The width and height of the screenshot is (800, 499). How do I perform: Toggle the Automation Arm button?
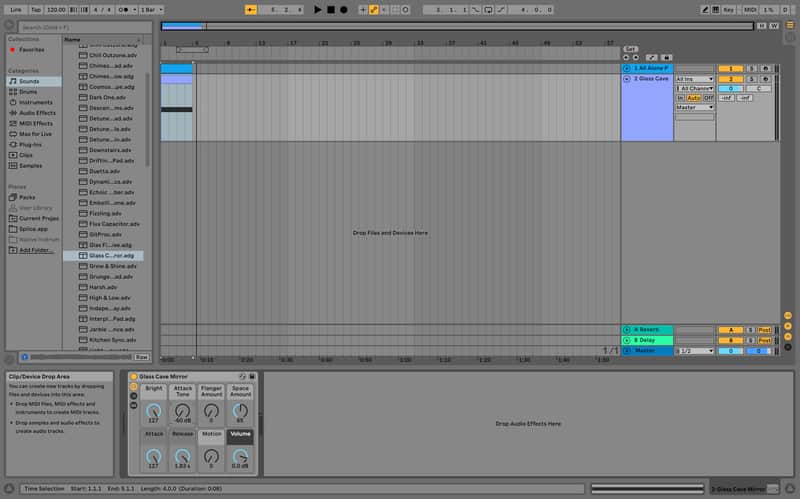[x=373, y=10]
